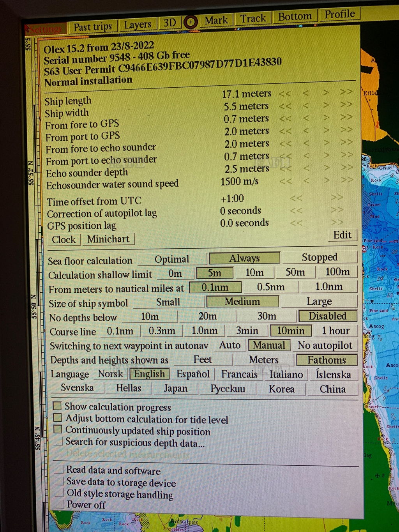Screen dimensions: 399x532
Task: Click Power off
Action: 86,505
